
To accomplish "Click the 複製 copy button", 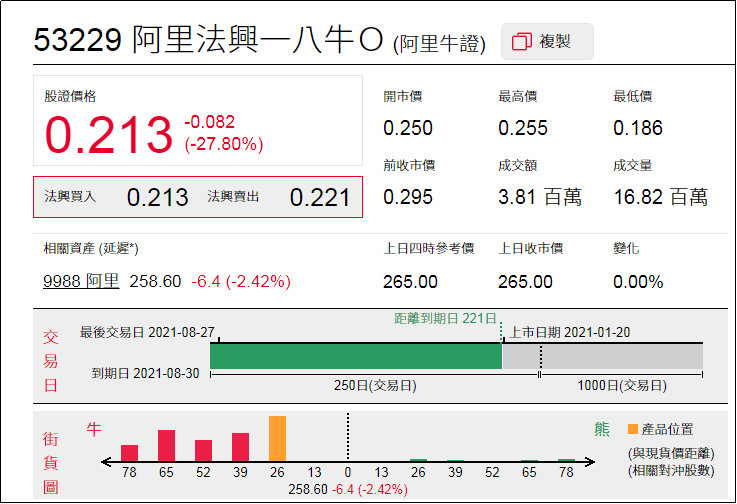I will pyautogui.click(x=547, y=41).
